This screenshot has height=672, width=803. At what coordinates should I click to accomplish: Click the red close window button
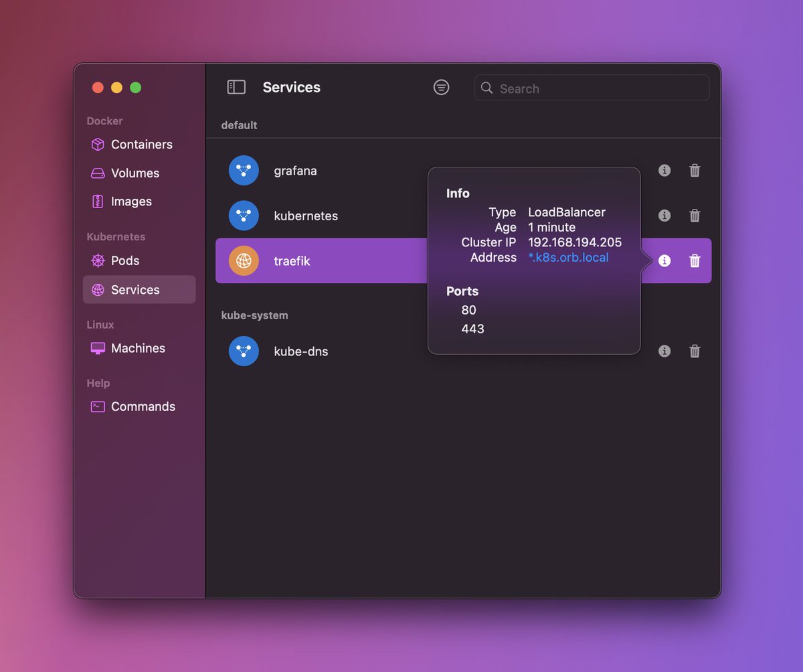click(98, 87)
